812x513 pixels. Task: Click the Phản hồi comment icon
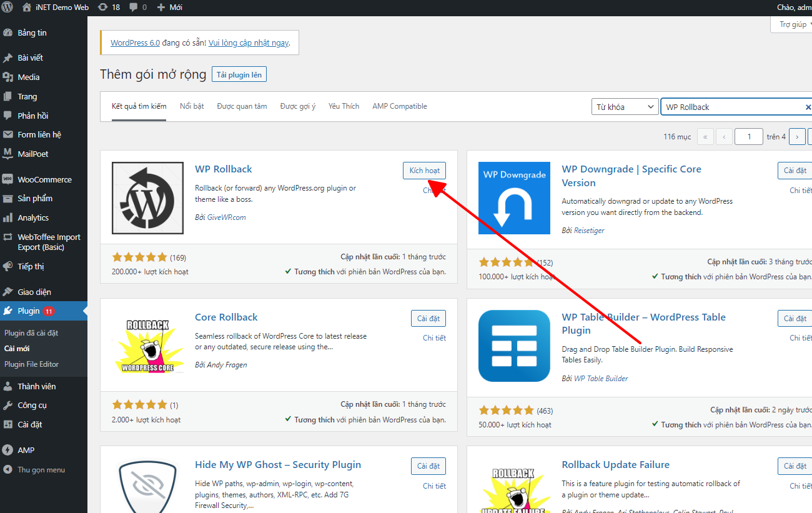click(8, 116)
